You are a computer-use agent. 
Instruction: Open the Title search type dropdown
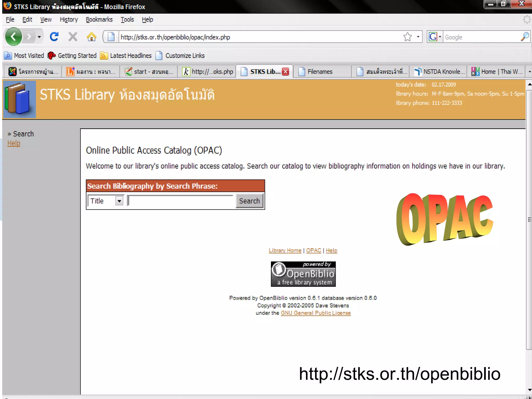(106, 201)
